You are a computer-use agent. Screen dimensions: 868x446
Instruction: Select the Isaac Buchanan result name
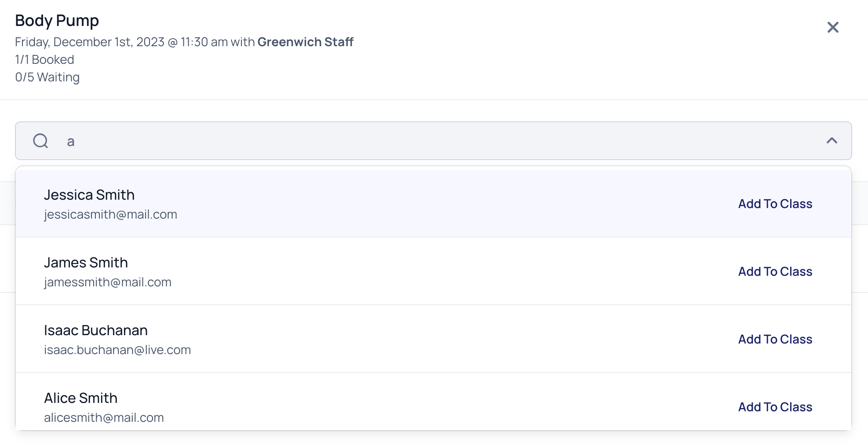tap(96, 330)
